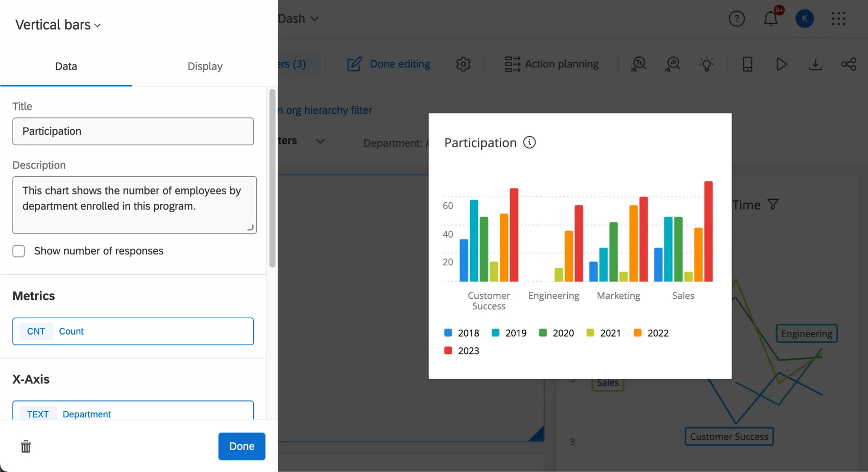The width and height of the screenshot is (868, 472).
Task: Open the filters chevron dropdown
Action: click(320, 141)
